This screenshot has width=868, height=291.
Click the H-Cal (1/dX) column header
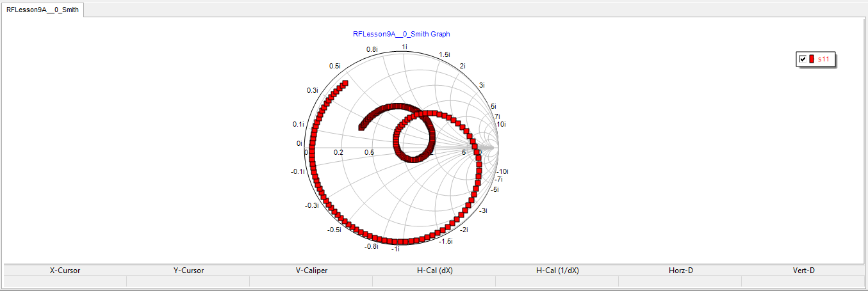[557, 271]
